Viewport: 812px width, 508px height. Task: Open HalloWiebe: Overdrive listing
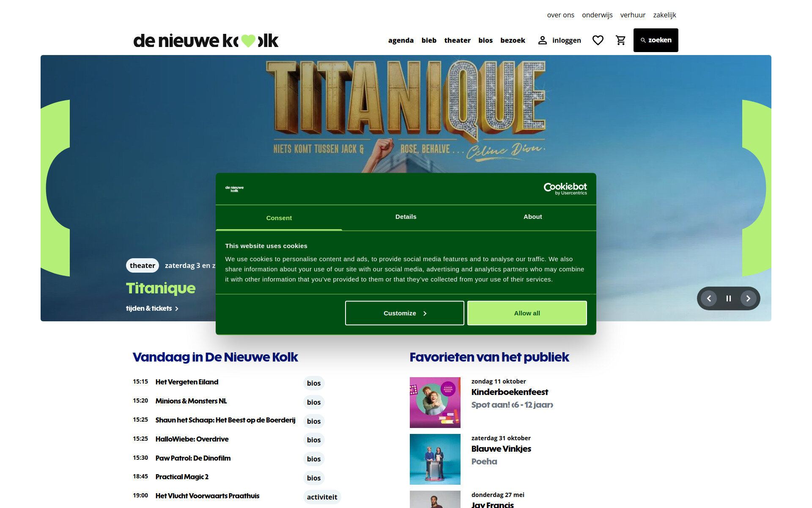pyautogui.click(x=192, y=439)
